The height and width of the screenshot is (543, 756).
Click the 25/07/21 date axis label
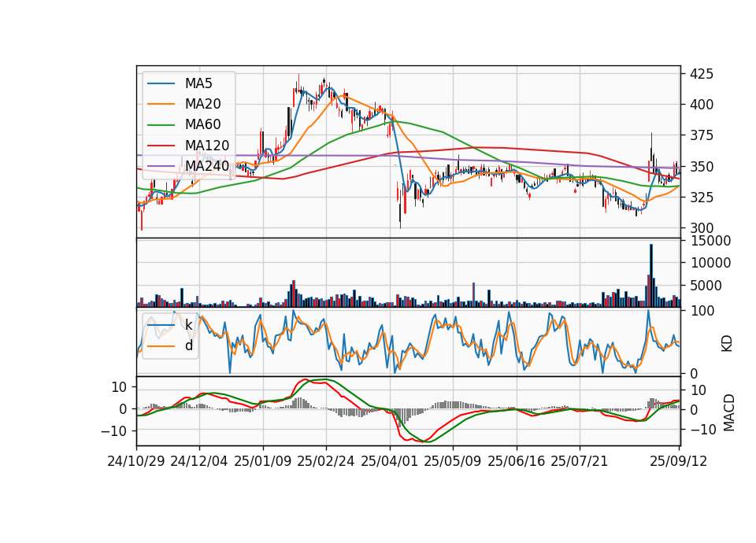(x=580, y=461)
